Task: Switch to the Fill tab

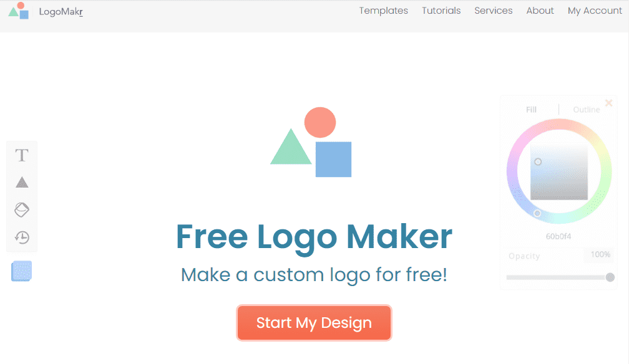Action: (531, 110)
